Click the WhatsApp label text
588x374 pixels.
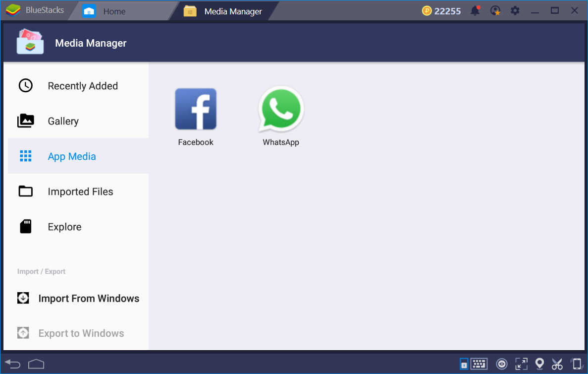click(281, 142)
